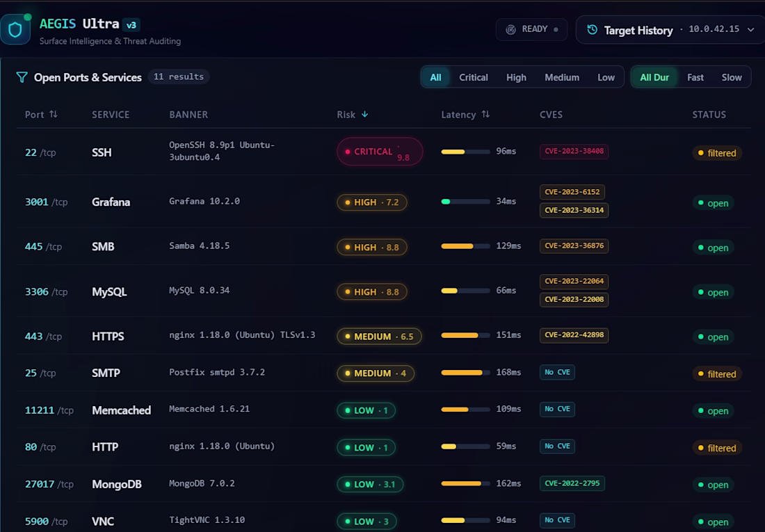Click the Target History clock icon
Image resolution: width=765 pixels, height=532 pixels.
pyautogui.click(x=592, y=30)
